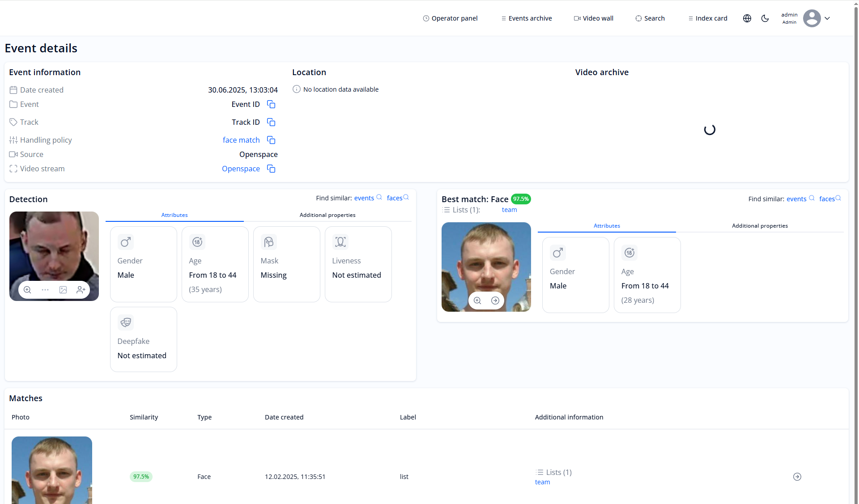Copy the Openspace video stream ID
This screenshot has height=504, width=859.
(271, 169)
